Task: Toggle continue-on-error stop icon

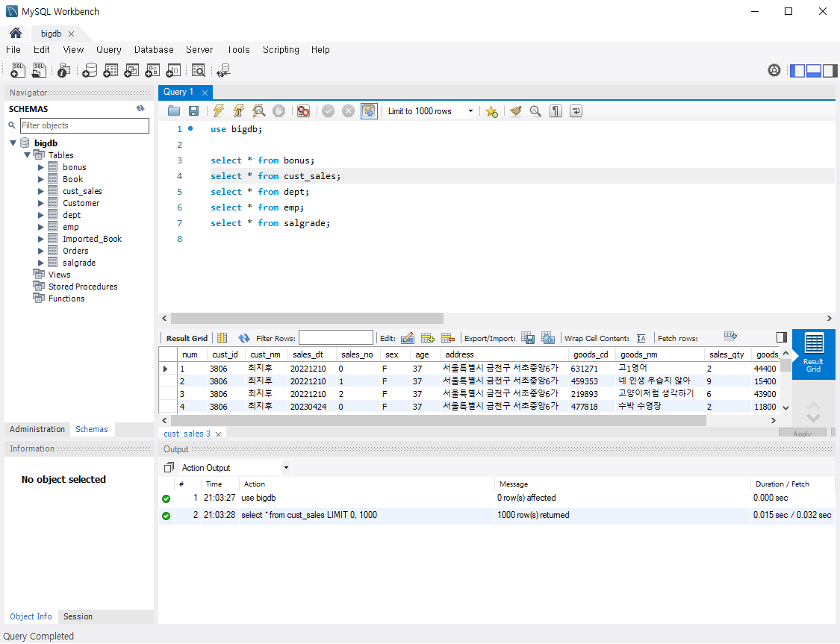Action: click(x=303, y=110)
